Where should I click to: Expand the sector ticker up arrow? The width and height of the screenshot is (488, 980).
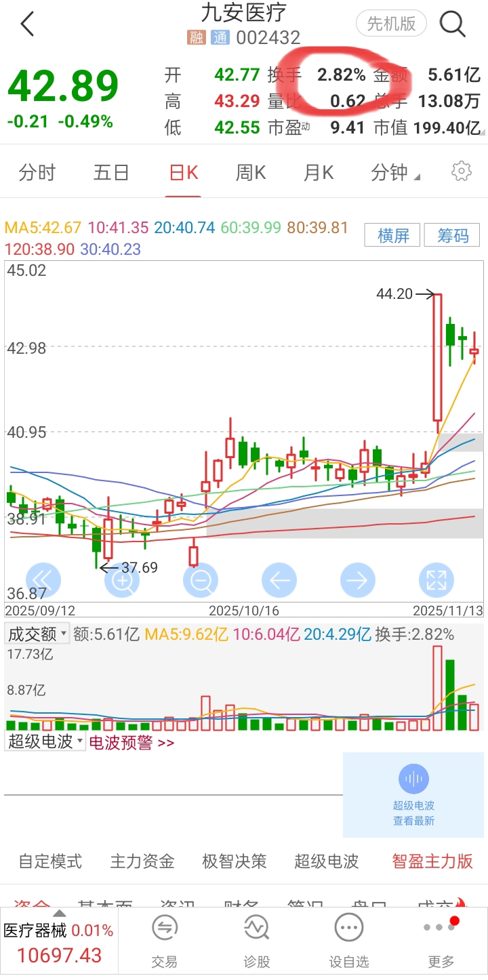(60, 914)
